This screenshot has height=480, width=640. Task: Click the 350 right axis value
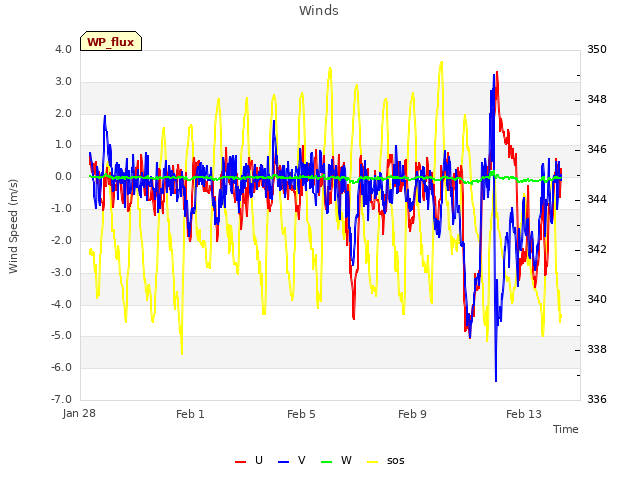[x=597, y=49]
